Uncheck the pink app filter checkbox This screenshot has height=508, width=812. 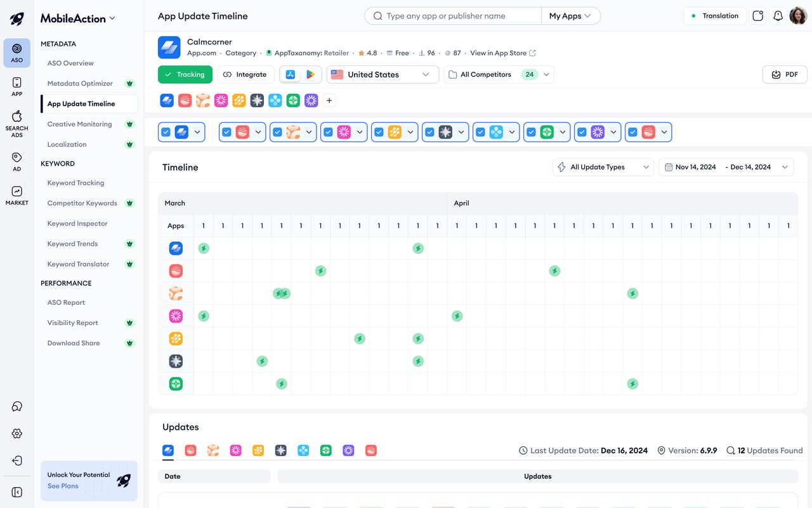point(328,132)
